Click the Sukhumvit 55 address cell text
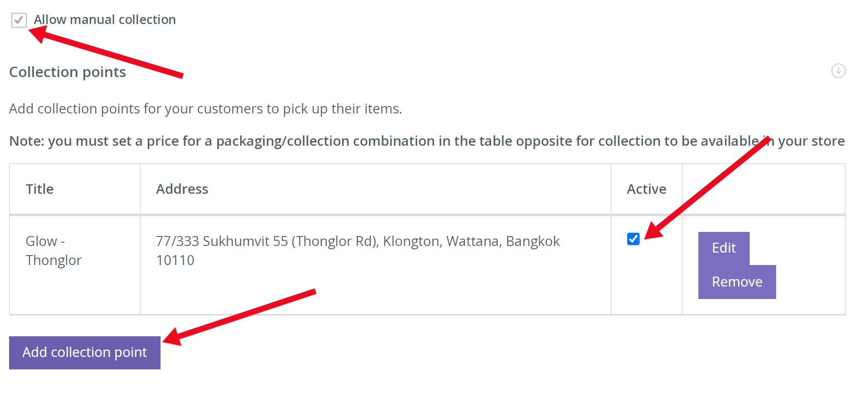This screenshot has height=405, width=868. (357, 241)
